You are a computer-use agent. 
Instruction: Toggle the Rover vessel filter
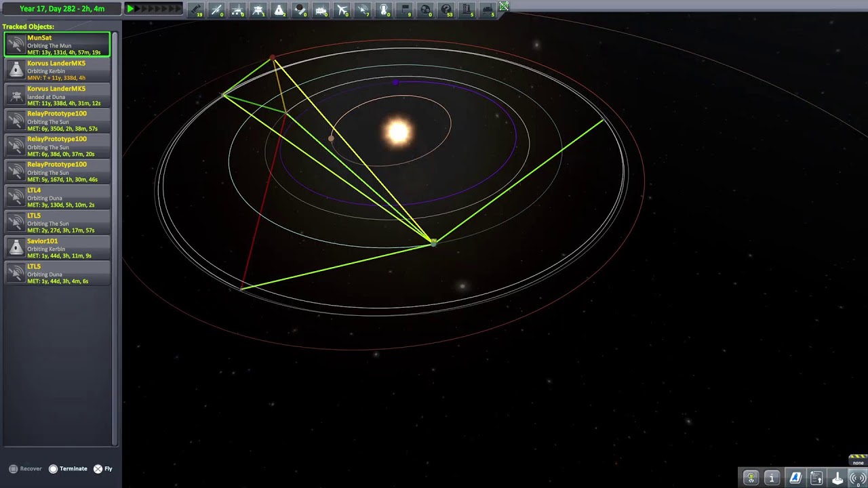coord(238,9)
